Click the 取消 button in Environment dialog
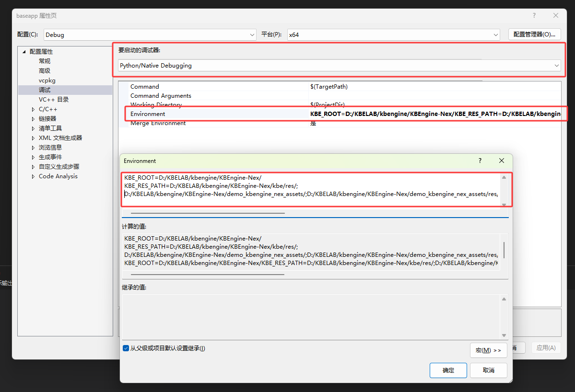The image size is (575, 392). 488,370
